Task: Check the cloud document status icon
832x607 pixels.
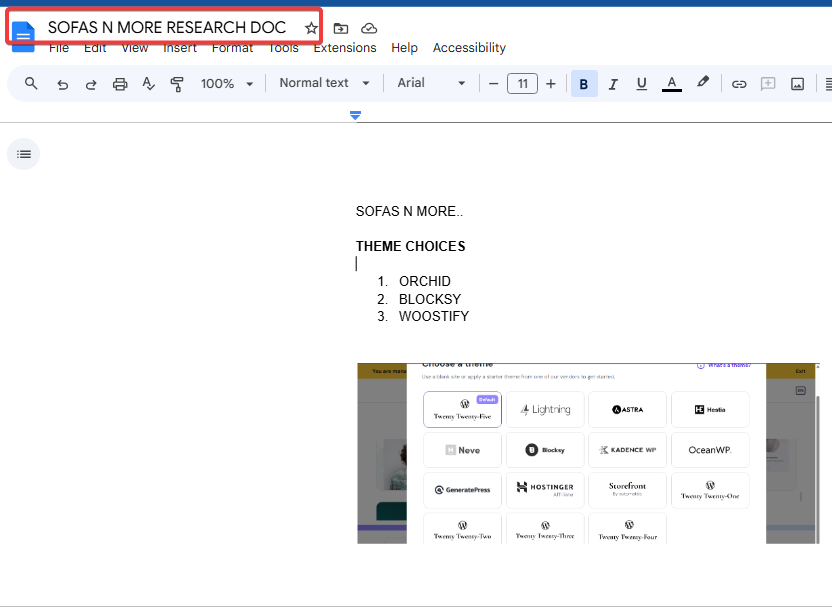Action: (369, 28)
